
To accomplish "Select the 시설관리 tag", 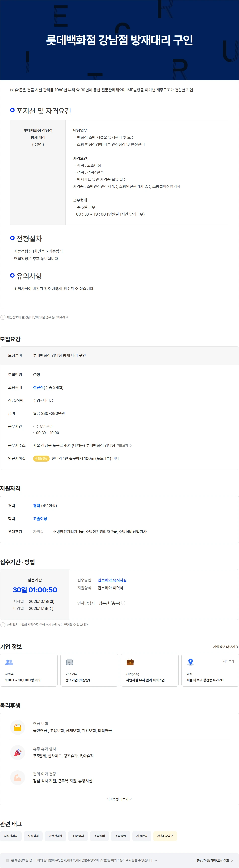I will (x=142, y=836).
